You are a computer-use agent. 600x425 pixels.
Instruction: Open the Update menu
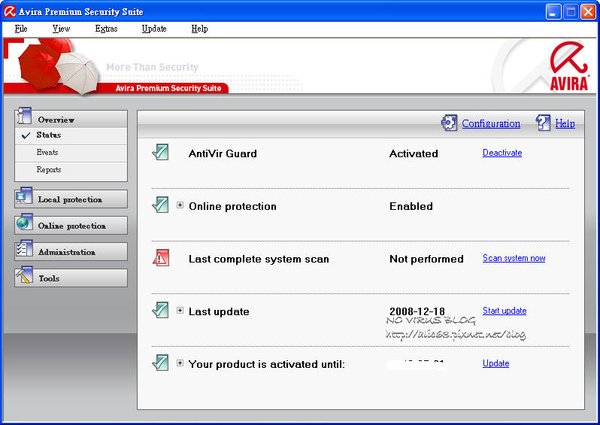[x=154, y=29]
